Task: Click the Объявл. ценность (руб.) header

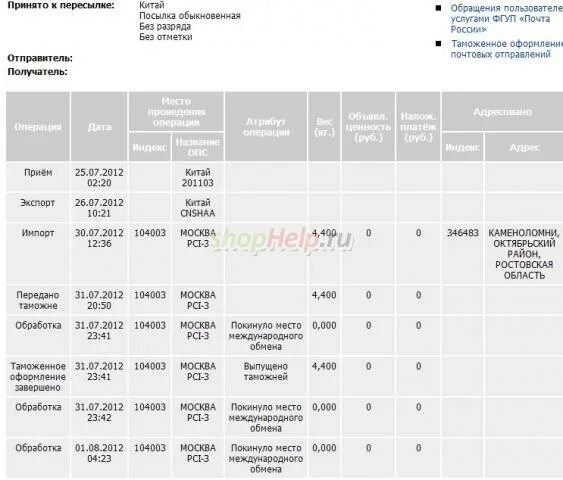Action: tap(368, 127)
